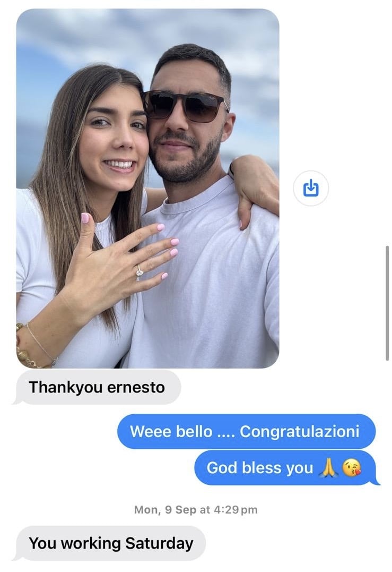Click the conversation scrollbar thumb
This screenshot has height=572, width=392.
387,303
